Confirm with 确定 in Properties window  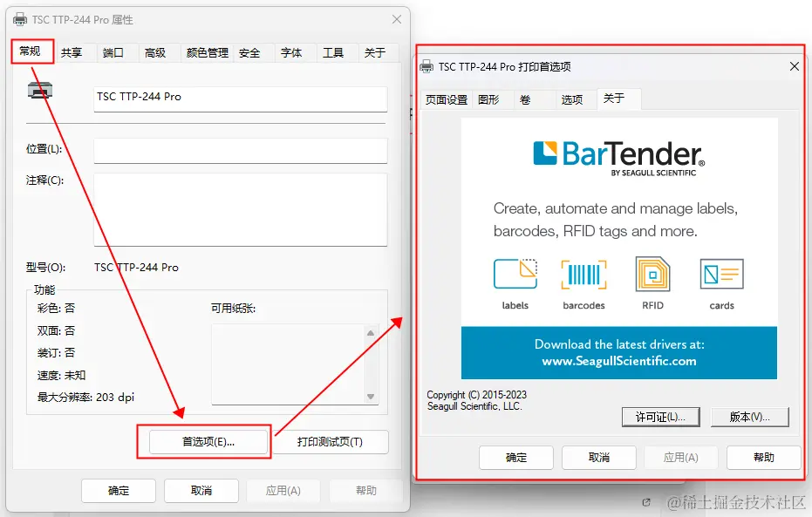click(119, 491)
